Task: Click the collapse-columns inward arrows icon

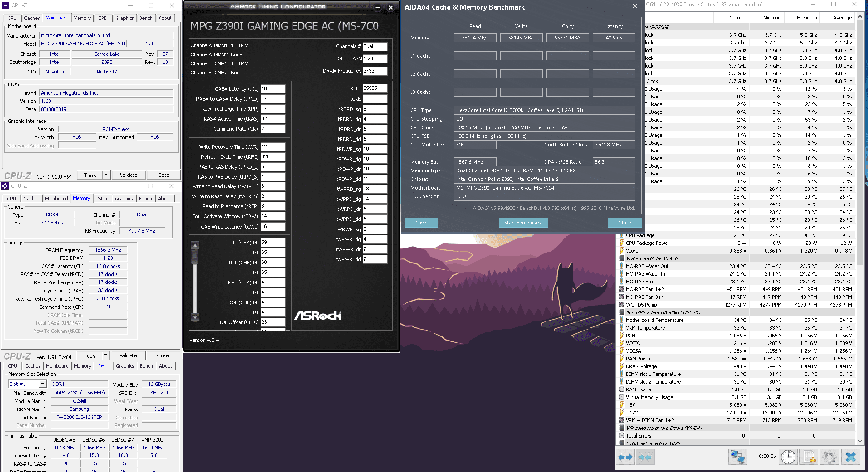Action: [x=645, y=457]
